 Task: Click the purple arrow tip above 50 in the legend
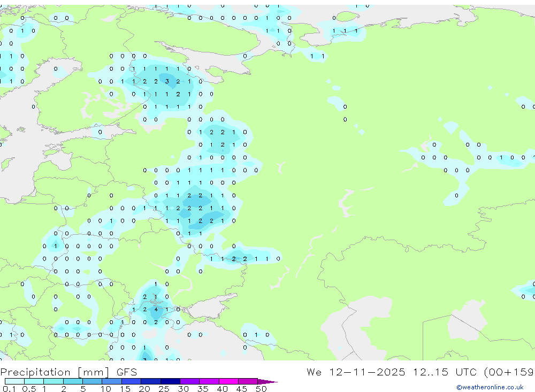[267, 382]
